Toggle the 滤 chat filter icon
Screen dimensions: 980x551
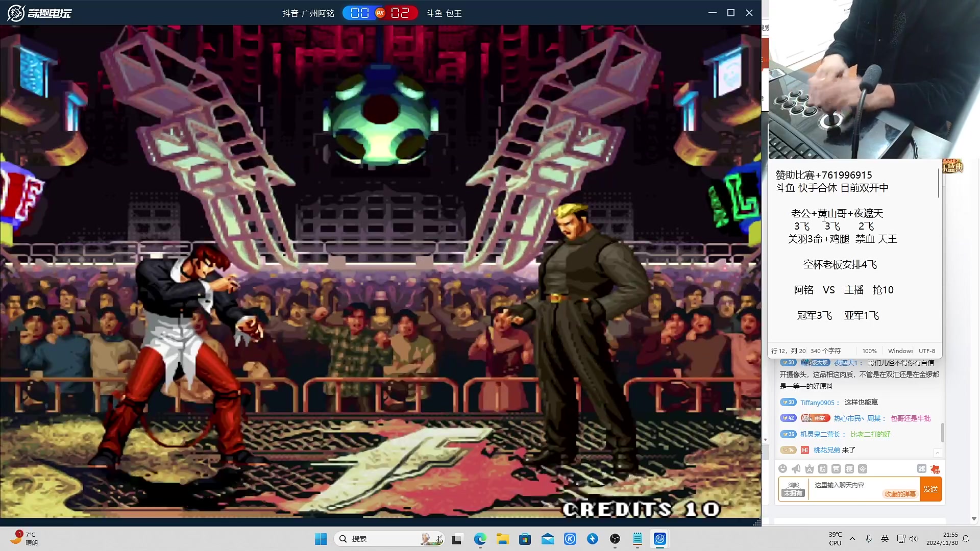click(x=921, y=468)
